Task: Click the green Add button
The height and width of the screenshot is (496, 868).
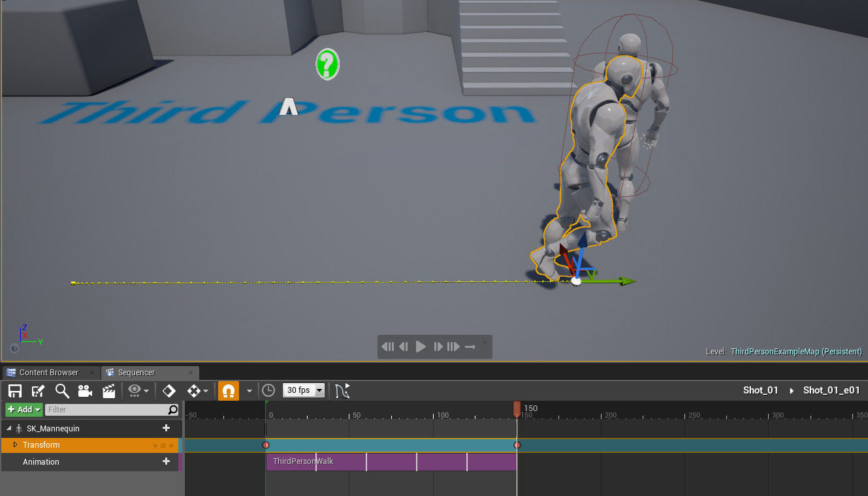Action: point(22,409)
